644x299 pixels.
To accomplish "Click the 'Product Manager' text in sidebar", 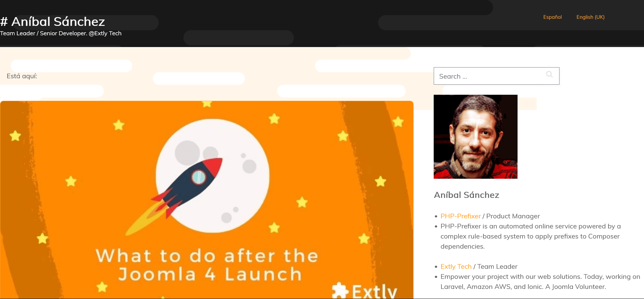I will point(513,216).
